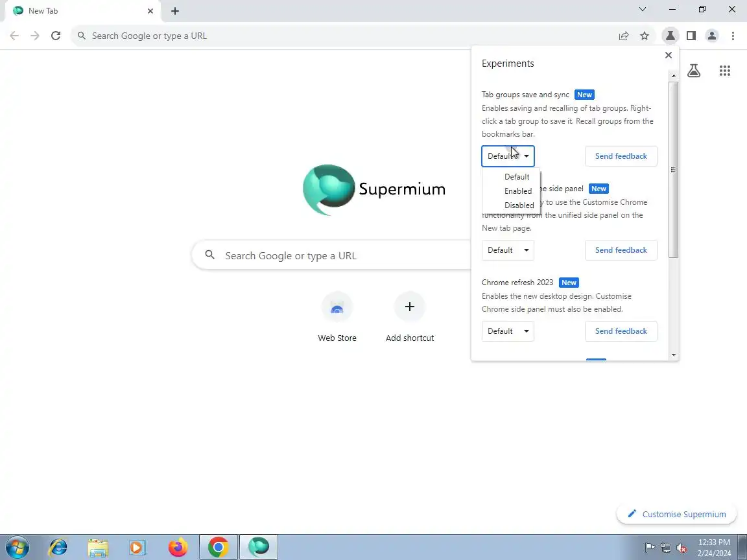Bookmark this tab with the star icon
The image size is (747, 560).
(x=645, y=36)
